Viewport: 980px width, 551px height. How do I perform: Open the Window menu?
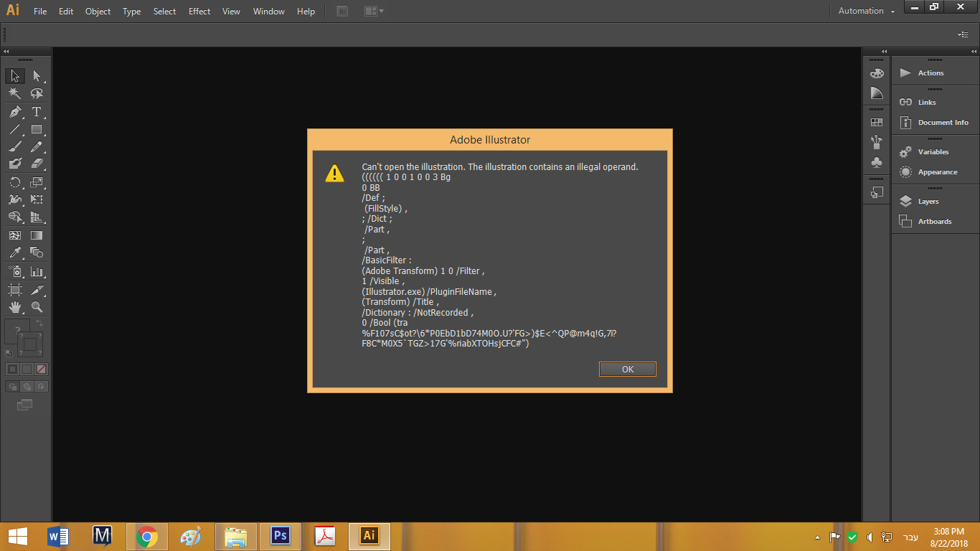(x=269, y=11)
